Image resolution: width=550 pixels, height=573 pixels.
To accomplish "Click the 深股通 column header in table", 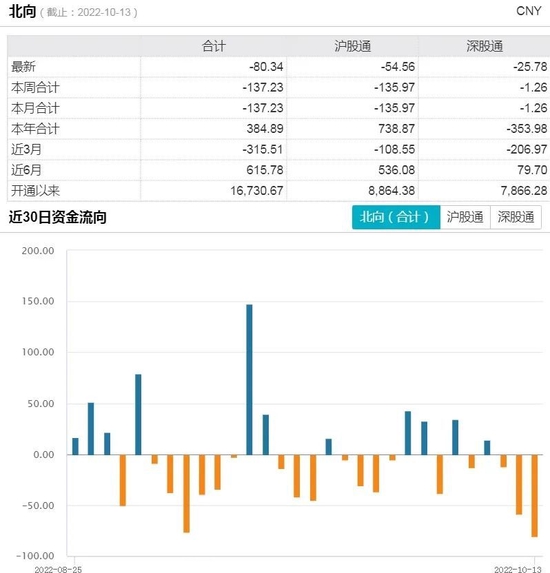I will coord(485,46).
